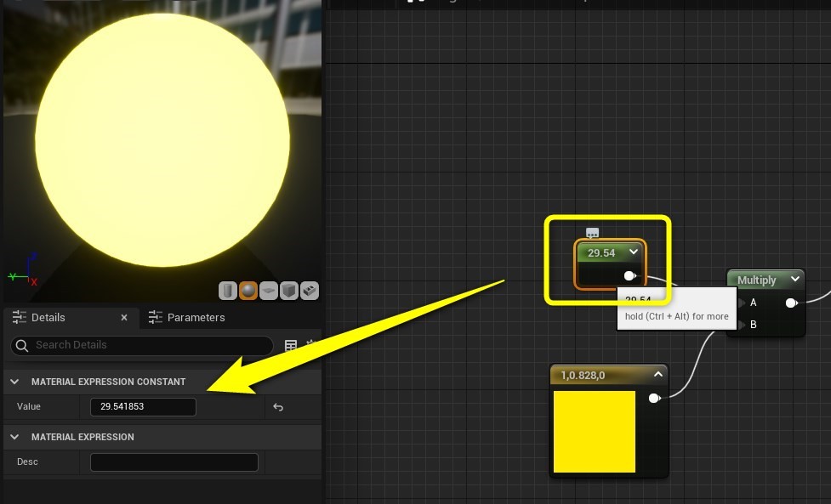The width and height of the screenshot is (831, 504).
Task: Click the A input pin on the Multiply node
Action: coord(741,303)
